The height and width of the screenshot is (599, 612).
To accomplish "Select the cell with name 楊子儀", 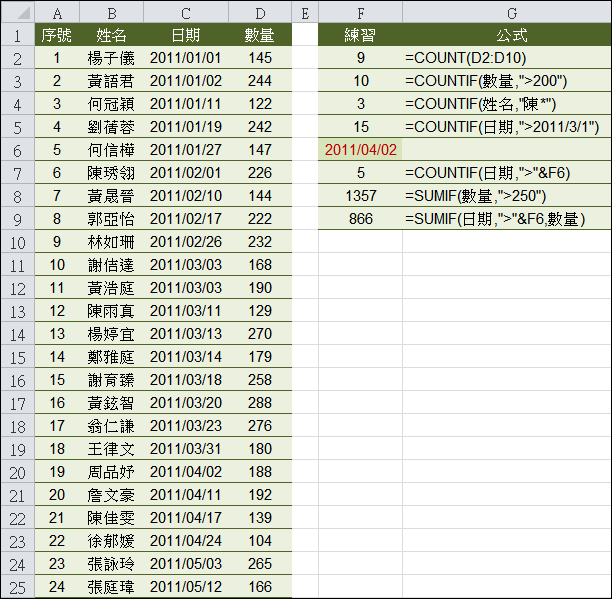I will (112, 58).
